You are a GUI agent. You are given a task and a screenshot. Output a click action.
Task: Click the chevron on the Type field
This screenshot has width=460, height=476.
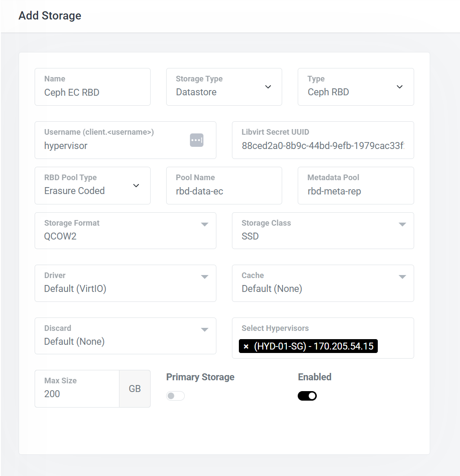pos(399,87)
